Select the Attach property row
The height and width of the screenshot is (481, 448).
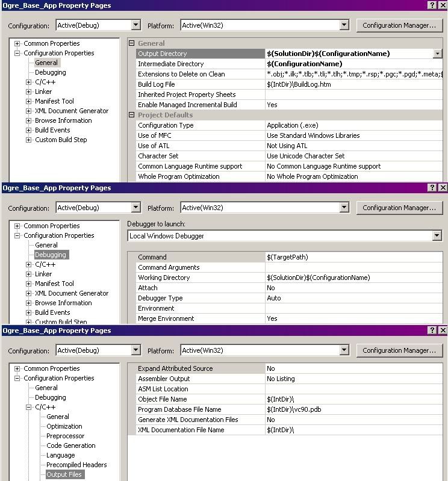tap(290, 288)
